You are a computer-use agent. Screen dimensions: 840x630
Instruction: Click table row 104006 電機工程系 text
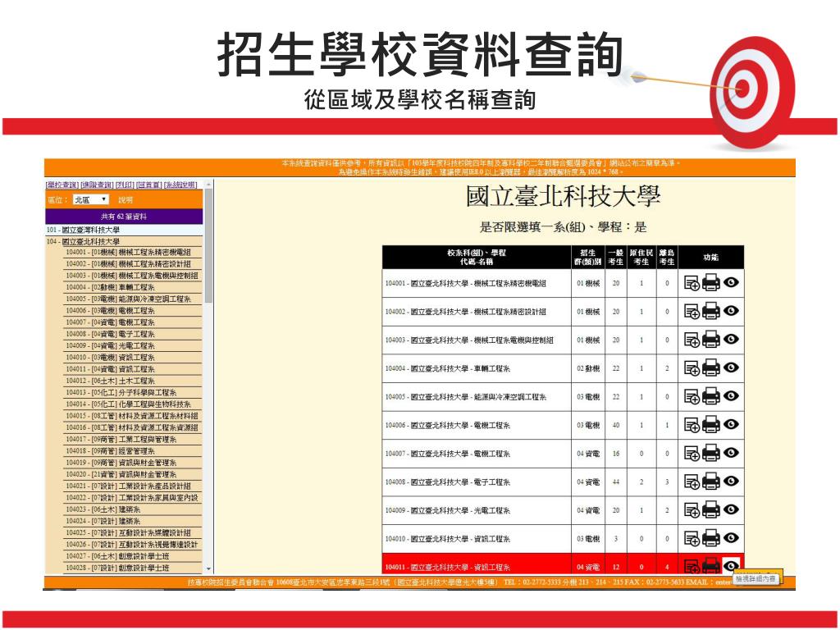[x=447, y=426]
